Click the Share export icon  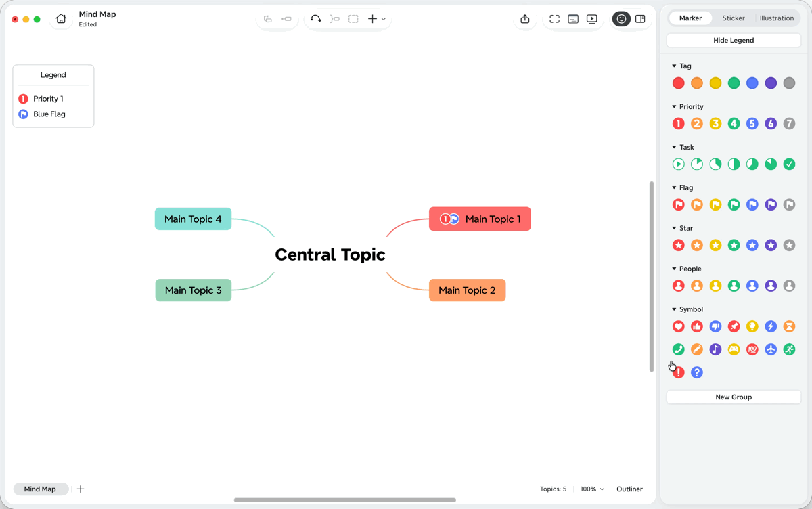coord(525,19)
